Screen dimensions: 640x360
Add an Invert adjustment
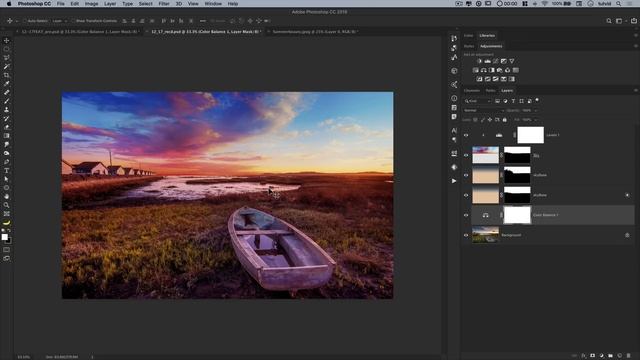(480, 79)
